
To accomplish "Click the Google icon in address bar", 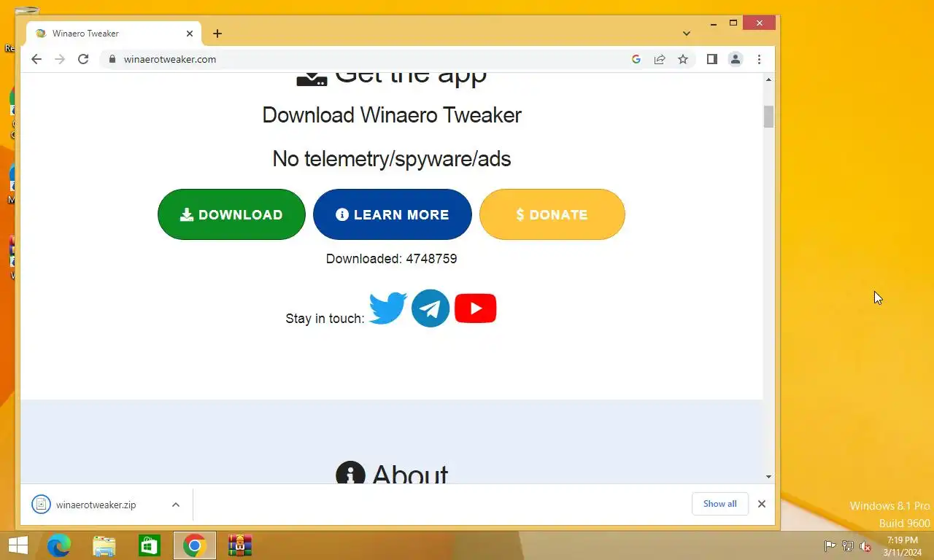I will (x=636, y=59).
